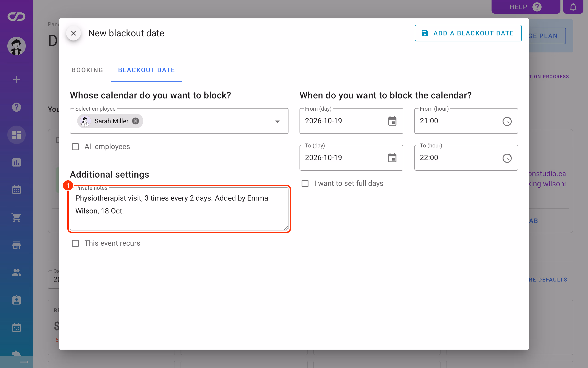
Task: Open the ID badge sidebar icon
Action: click(17, 300)
